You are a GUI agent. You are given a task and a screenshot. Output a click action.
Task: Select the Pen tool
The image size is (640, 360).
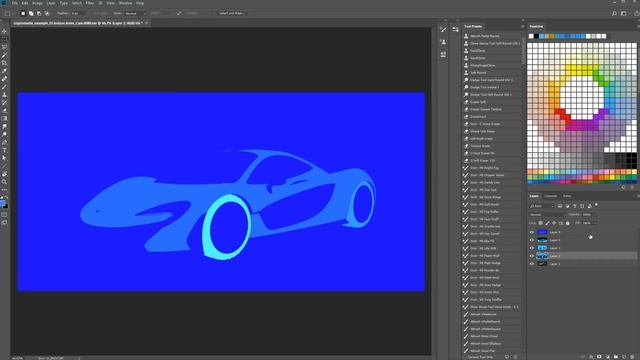[4, 142]
